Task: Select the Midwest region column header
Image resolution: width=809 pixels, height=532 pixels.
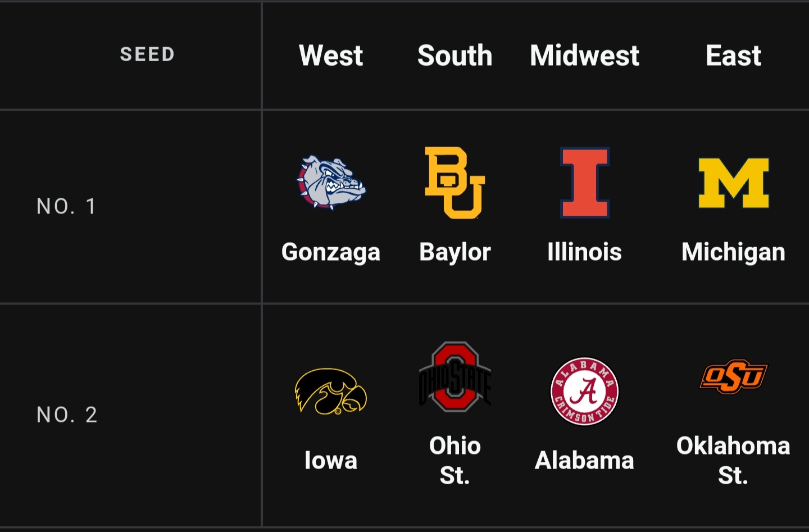Action: [x=584, y=56]
